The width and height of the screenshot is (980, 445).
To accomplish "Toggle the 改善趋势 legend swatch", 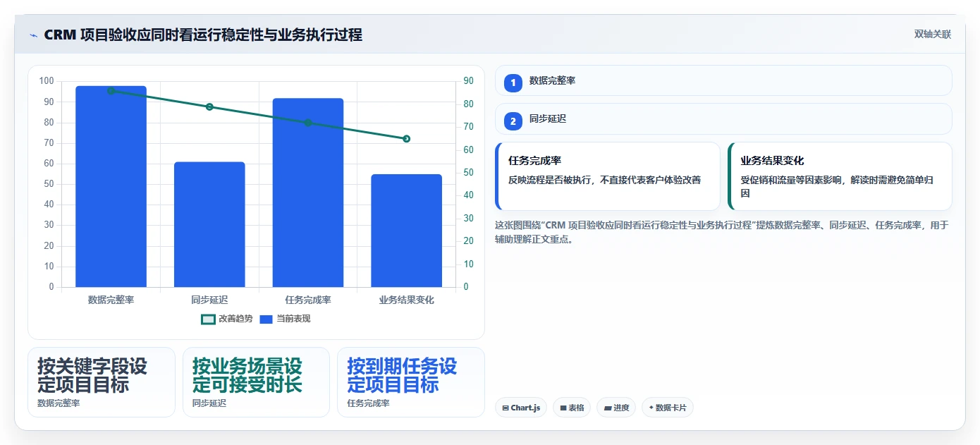I will pyautogui.click(x=208, y=319).
